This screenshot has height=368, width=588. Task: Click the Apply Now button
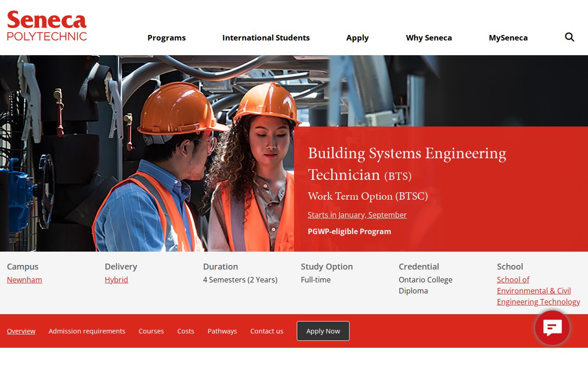[x=323, y=331]
